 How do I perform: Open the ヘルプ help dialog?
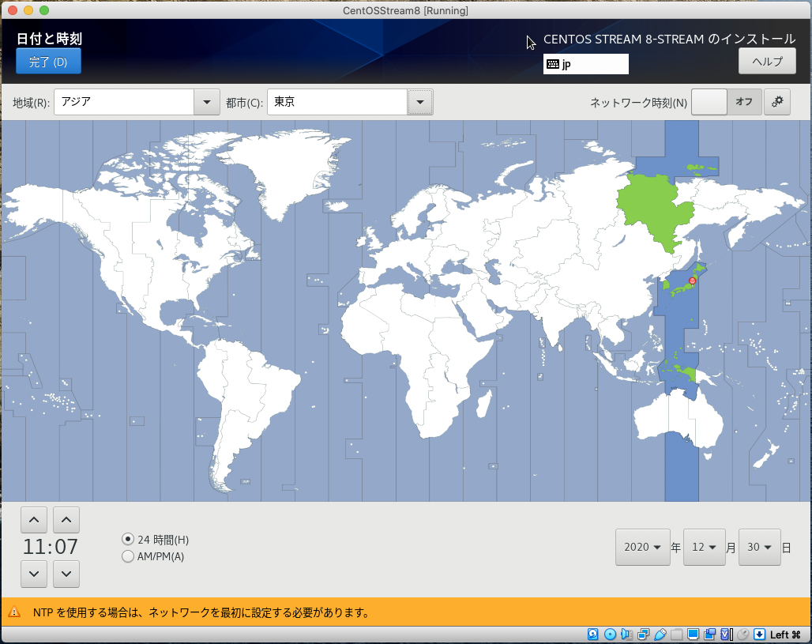click(x=766, y=61)
